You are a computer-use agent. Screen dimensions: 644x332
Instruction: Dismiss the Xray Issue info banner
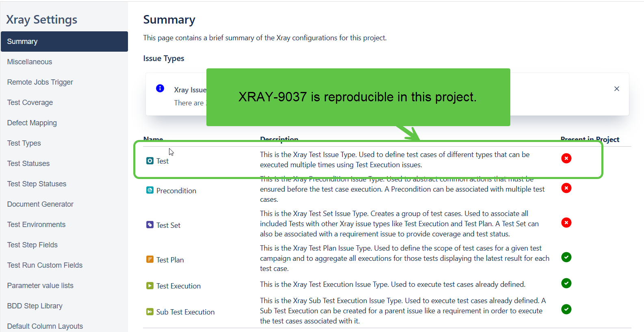click(x=616, y=89)
